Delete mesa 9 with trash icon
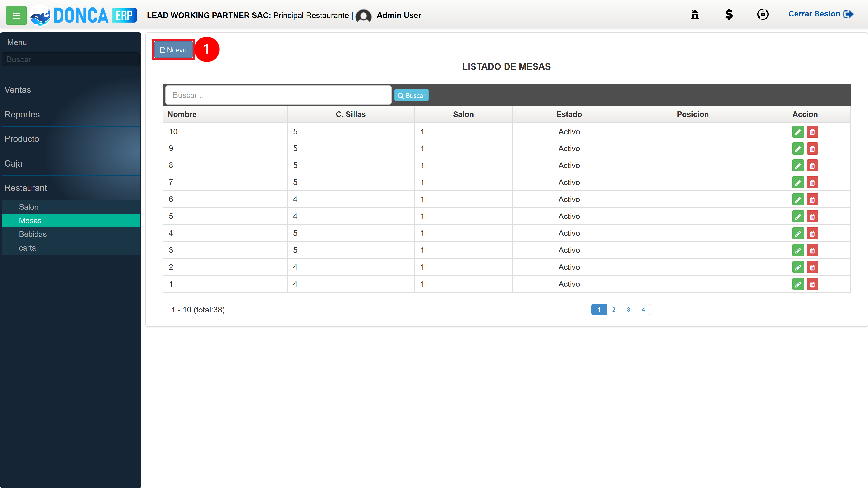This screenshot has height=488, width=868. click(x=812, y=148)
